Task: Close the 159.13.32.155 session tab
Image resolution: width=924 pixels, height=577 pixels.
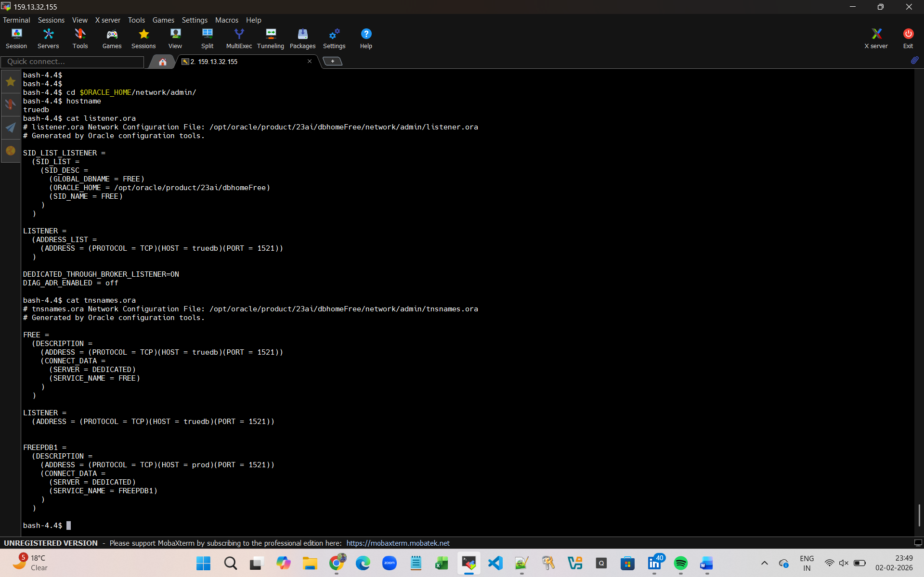Action: [x=310, y=61]
